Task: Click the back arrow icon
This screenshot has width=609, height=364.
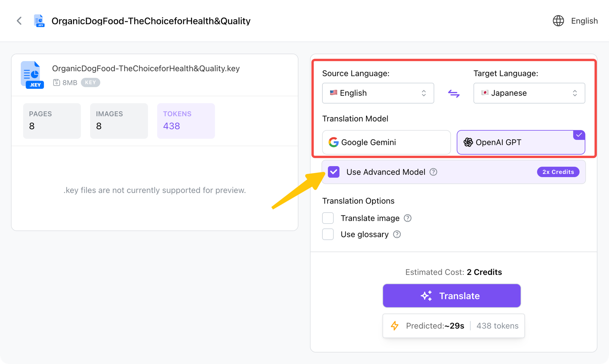Action: pos(19,21)
